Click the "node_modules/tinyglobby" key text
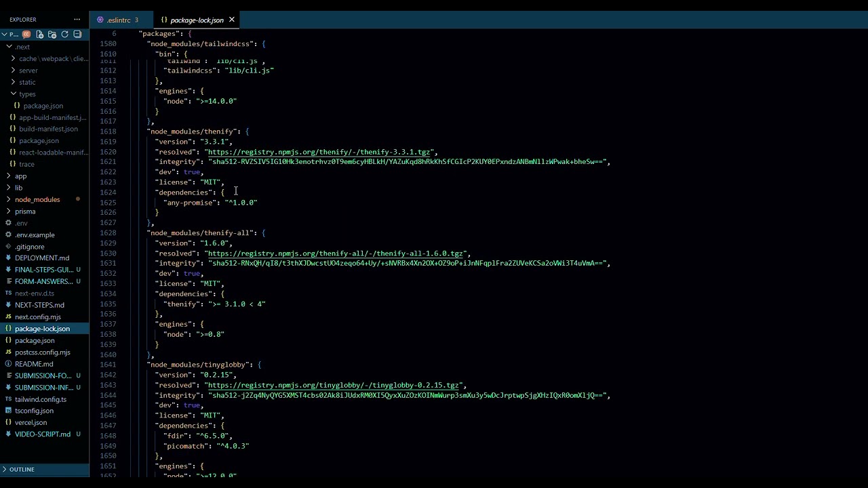The width and height of the screenshot is (868, 488). click(198, 365)
